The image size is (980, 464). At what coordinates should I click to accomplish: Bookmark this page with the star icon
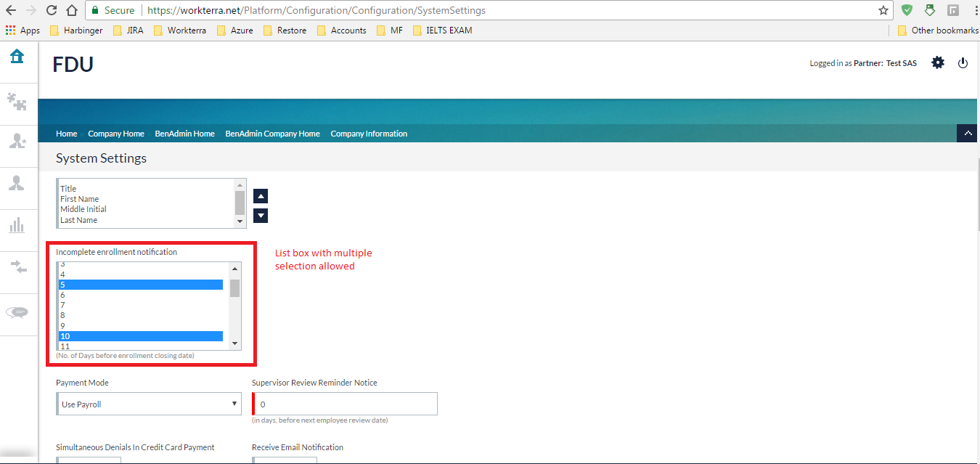[883, 11]
